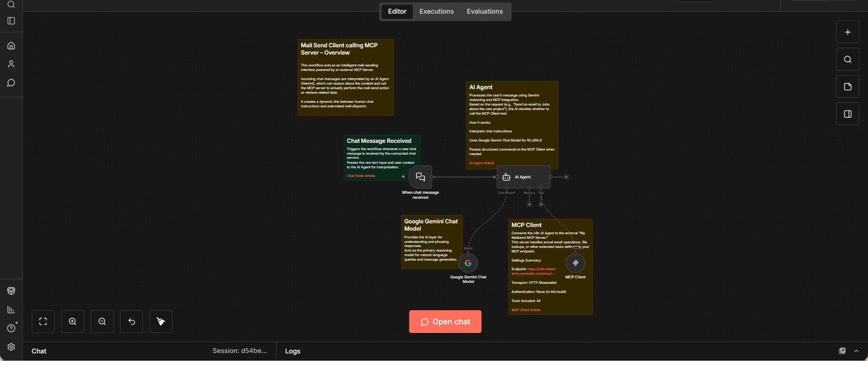Click plus on AI Agent Tool connector
Viewport: 868px width, 383px height.
coord(541,205)
